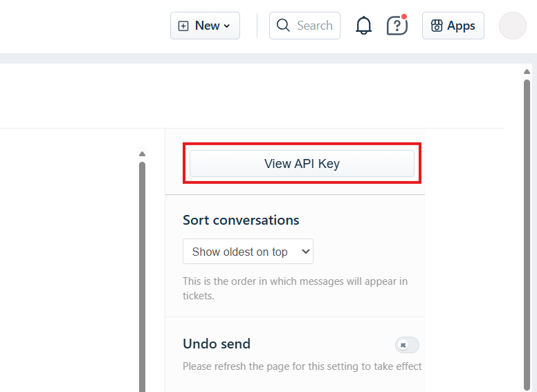537x392 pixels.
Task: Focus the Search input field
Action: pos(315,26)
